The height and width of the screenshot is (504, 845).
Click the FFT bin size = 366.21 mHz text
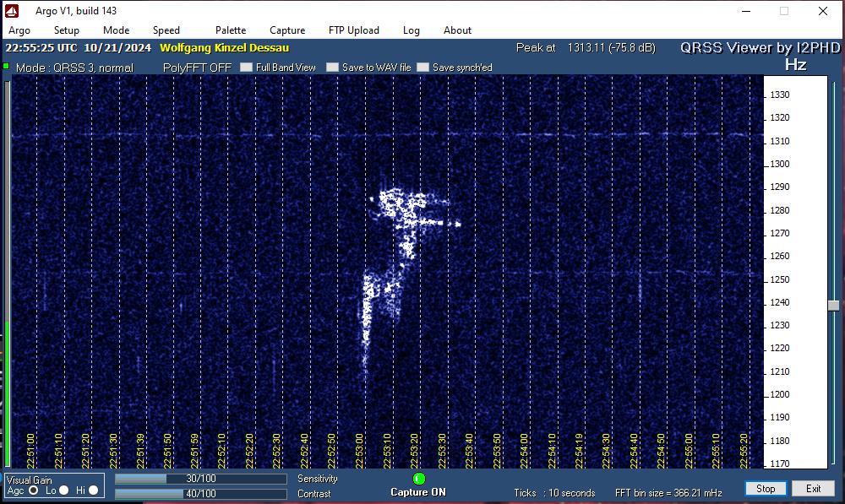pyautogui.click(x=668, y=493)
